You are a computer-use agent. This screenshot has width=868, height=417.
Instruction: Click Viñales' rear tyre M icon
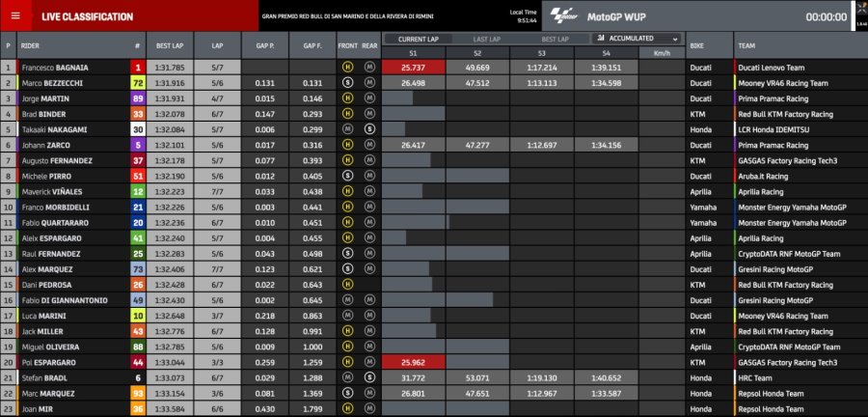pos(369,192)
